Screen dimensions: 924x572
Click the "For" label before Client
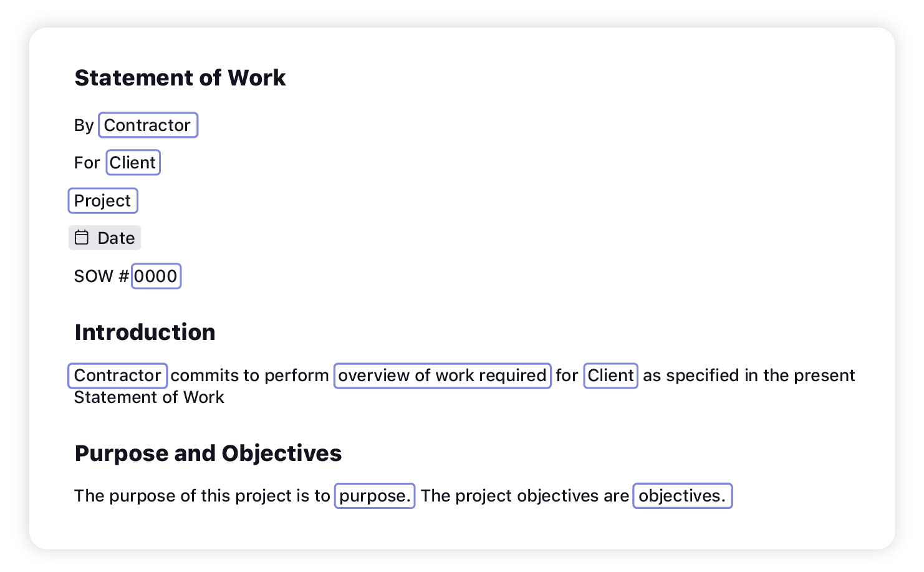coord(87,163)
